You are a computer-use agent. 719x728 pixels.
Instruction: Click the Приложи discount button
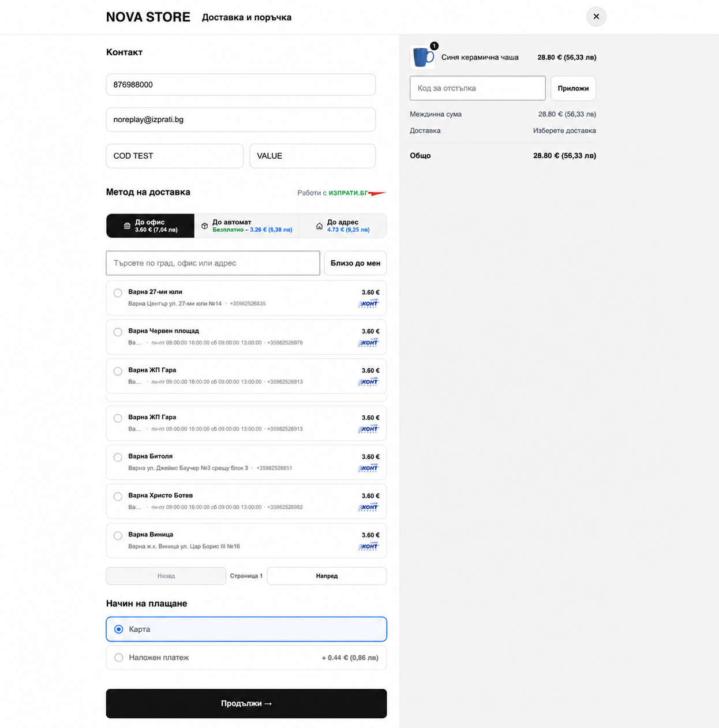[x=573, y=88]
